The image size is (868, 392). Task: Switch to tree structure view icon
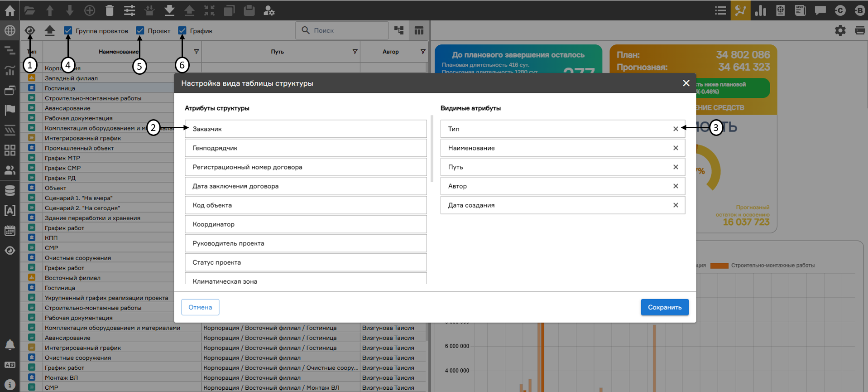(x=399, y=30)
